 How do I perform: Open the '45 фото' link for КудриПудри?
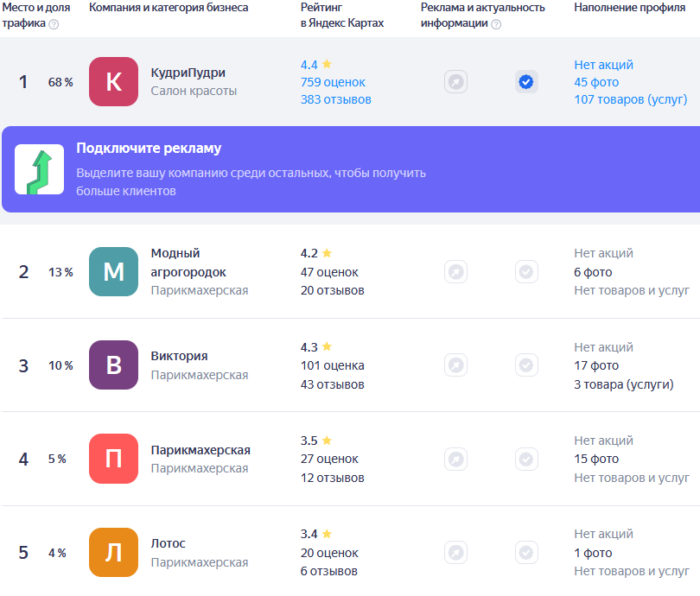596,82
